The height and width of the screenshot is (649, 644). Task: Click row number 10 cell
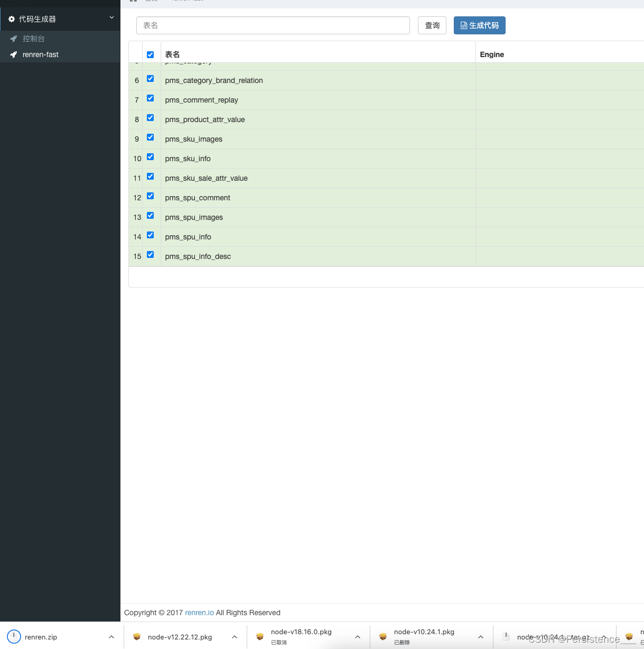(x=136, y=159)
